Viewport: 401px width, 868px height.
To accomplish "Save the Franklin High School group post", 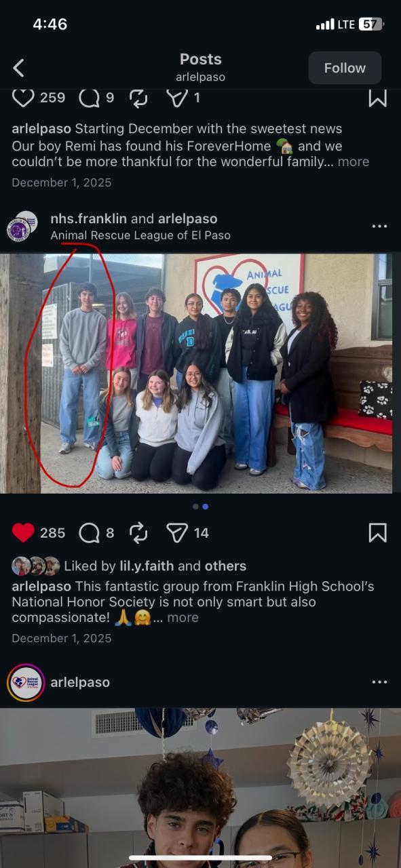I will [x=377, y=533].
